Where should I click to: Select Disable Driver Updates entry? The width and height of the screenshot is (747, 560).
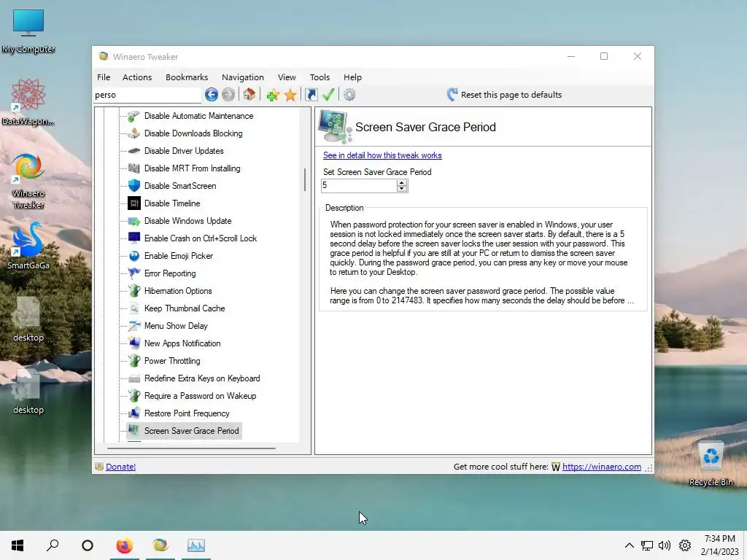184,151
